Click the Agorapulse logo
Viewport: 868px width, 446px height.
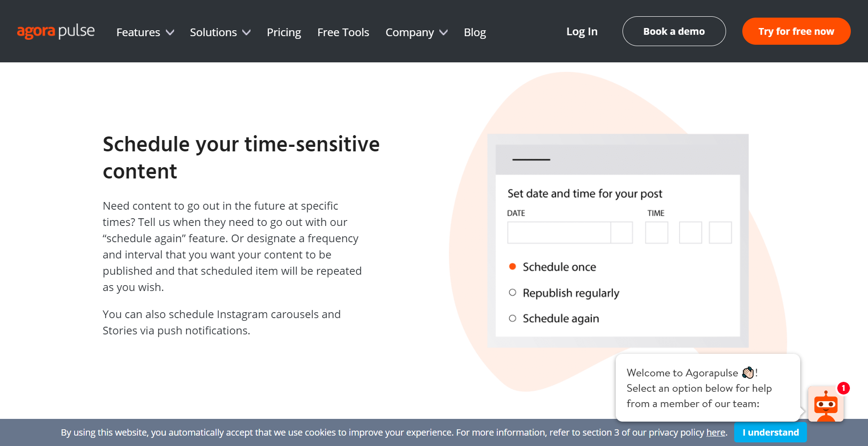coord(56,32)
